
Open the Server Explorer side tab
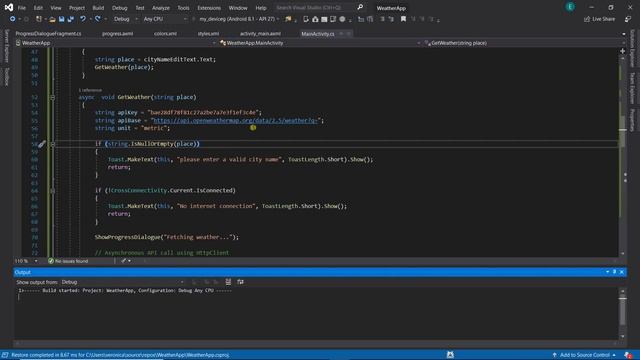pyautogui.click(x=7, y=46)
